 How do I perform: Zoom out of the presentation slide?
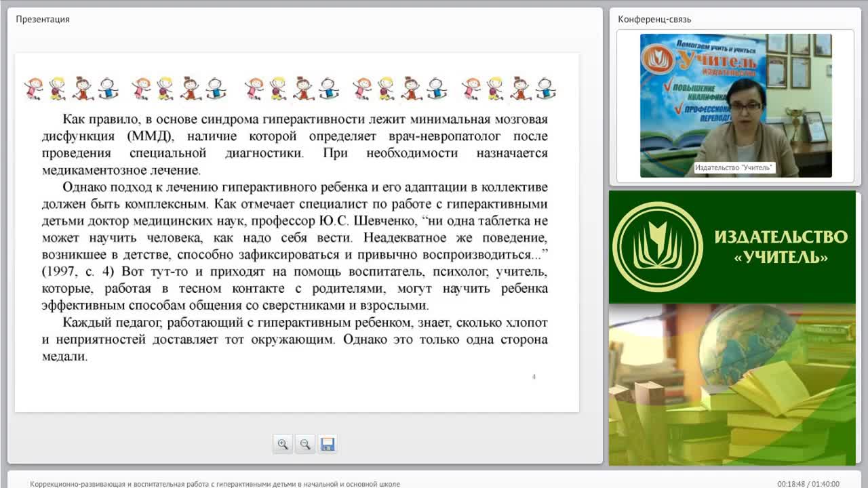(x=305, y=444)
